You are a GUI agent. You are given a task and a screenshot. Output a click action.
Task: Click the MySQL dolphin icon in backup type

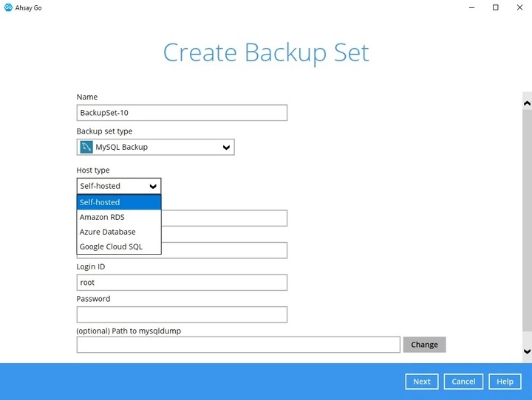[x=86, y=147]
